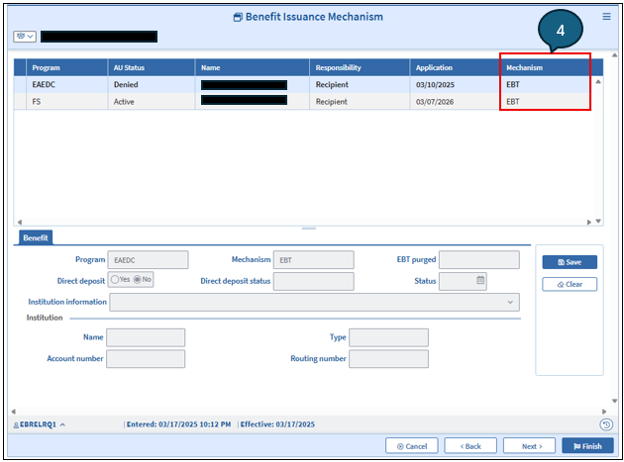Click the Next button

click(x=529, y=446)
